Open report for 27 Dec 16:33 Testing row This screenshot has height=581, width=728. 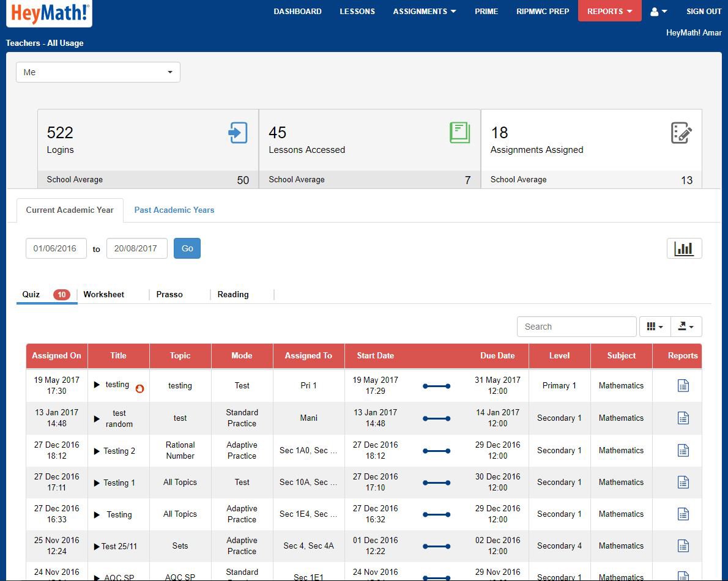tap(683, 514)
